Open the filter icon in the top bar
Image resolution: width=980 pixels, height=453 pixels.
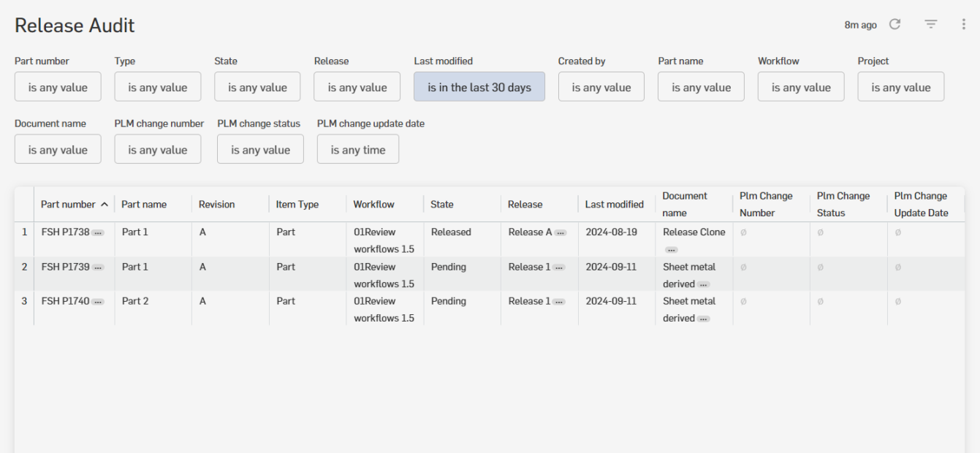point(930,23)
